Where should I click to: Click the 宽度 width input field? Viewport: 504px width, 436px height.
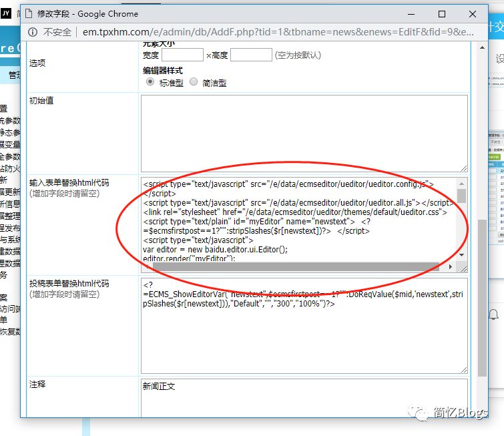click(x=182, y=55)
